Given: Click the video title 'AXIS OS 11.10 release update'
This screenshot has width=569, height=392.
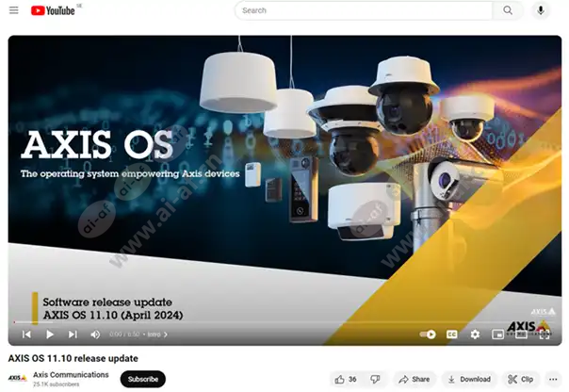Looking at the screenshot, I should pyautogui.click(x=73, y=358).
